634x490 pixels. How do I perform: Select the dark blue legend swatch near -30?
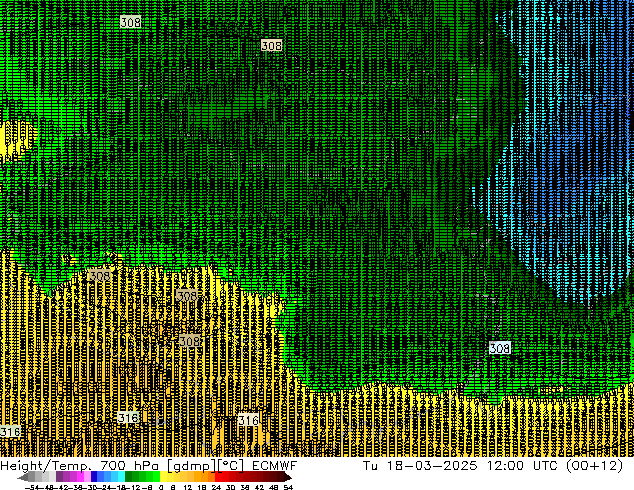click(x=94, y=477)
